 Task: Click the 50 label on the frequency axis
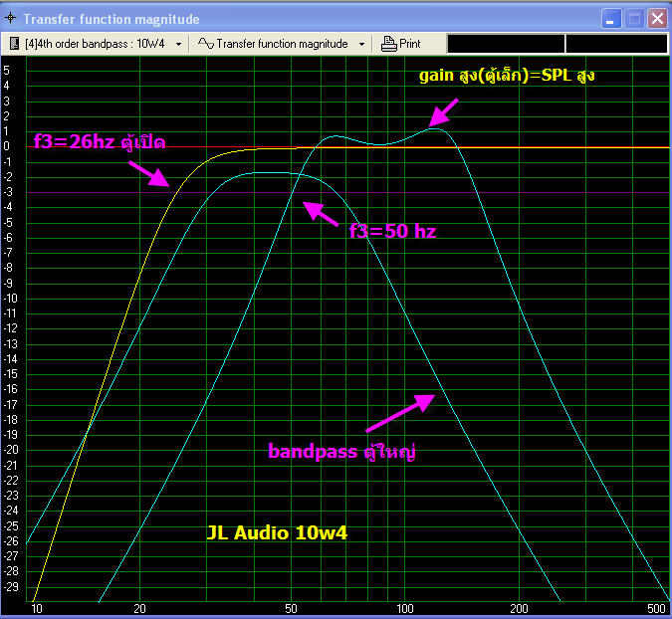point(291,609)
